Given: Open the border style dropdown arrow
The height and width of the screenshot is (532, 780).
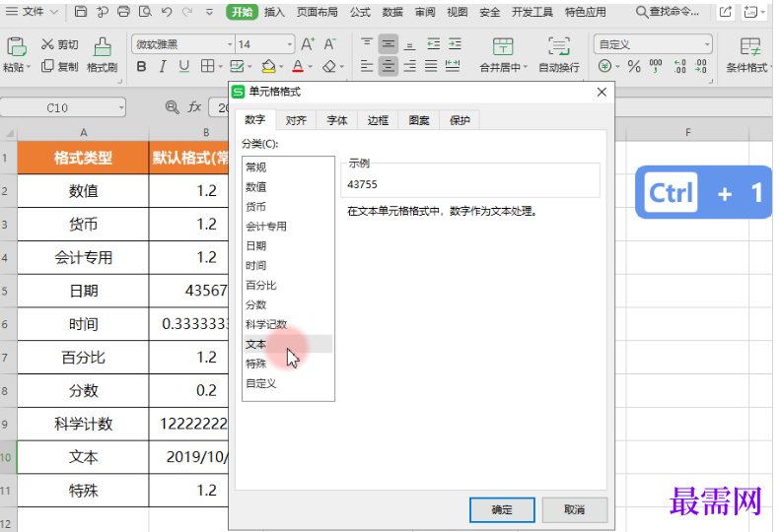Looking at the screenshot, I should [220, 67].
